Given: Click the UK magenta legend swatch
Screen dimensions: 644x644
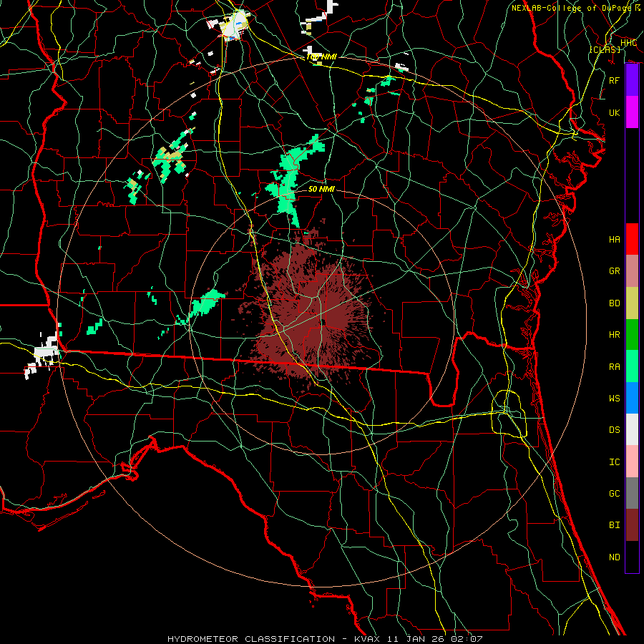Looking at the screenshot, I should tap(632, 112).
